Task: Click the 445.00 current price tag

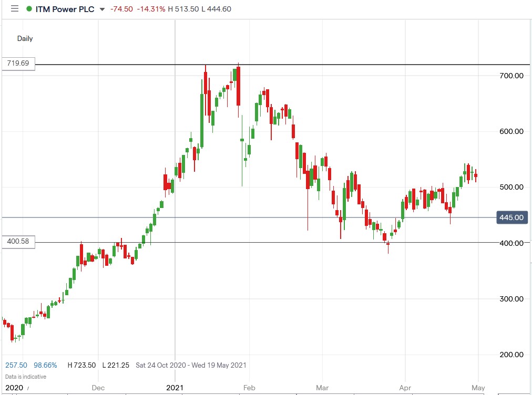Action: coord(511,217)
